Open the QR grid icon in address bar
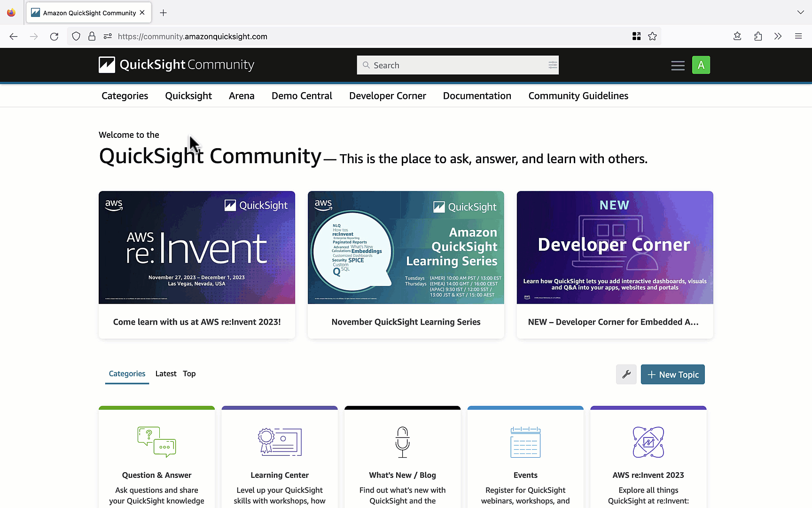The image size is (812, 508). point(637,36)
